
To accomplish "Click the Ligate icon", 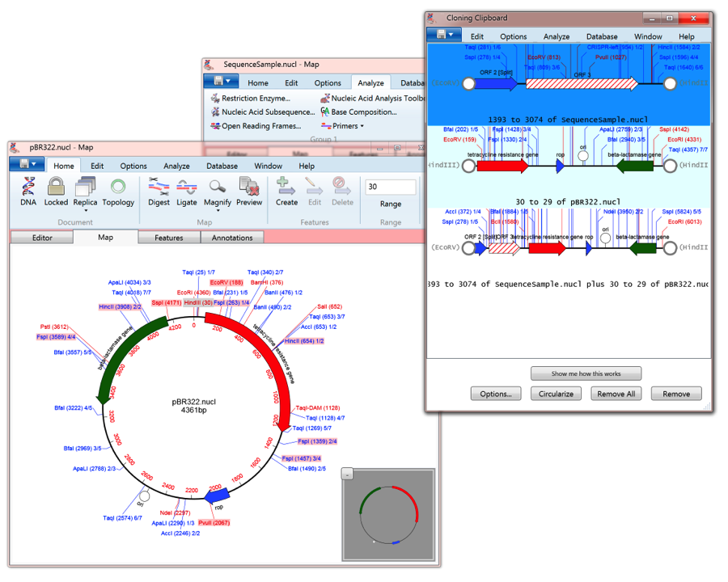I will point(187,192).
